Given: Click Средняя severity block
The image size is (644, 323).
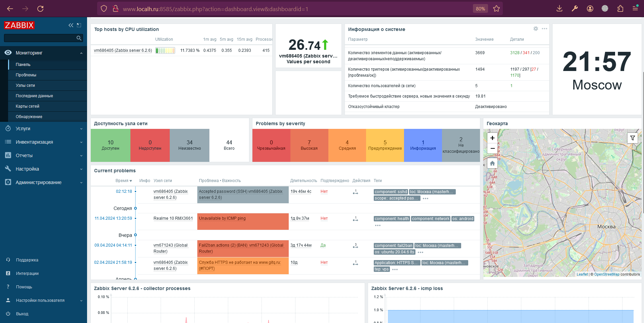Looking at the screenshot, I should [347, 145].
